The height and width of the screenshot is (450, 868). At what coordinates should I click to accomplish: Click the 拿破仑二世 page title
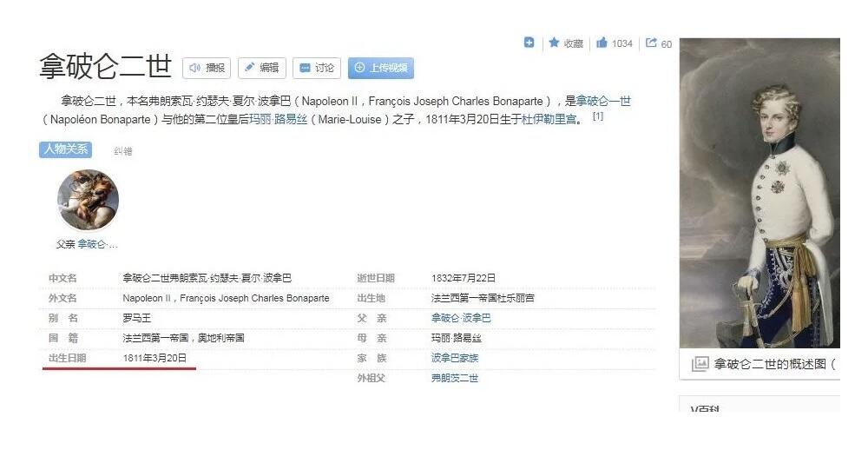(x=105, y=67)
